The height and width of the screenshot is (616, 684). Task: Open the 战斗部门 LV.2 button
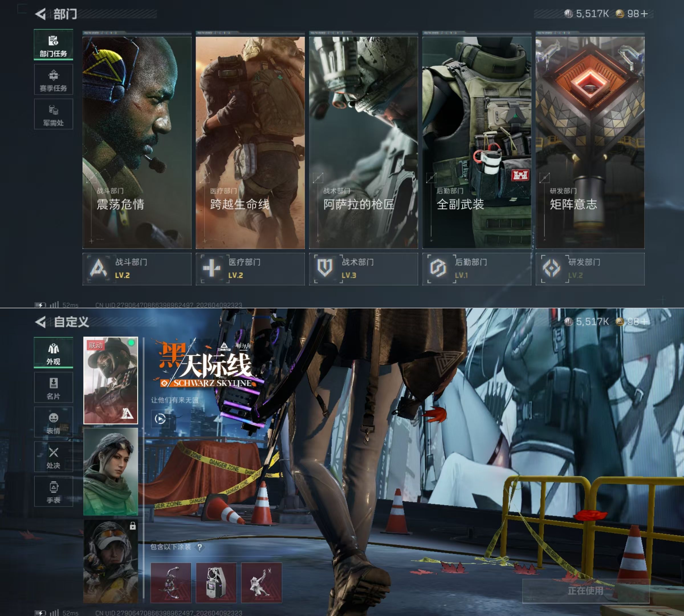point(137,269)
